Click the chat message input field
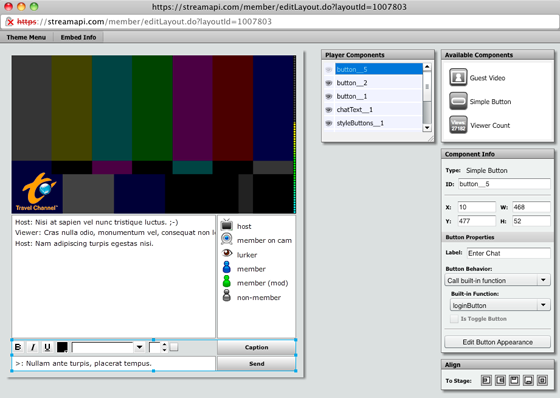This screenshot has width=560, height=398. (x=114, y=364)
